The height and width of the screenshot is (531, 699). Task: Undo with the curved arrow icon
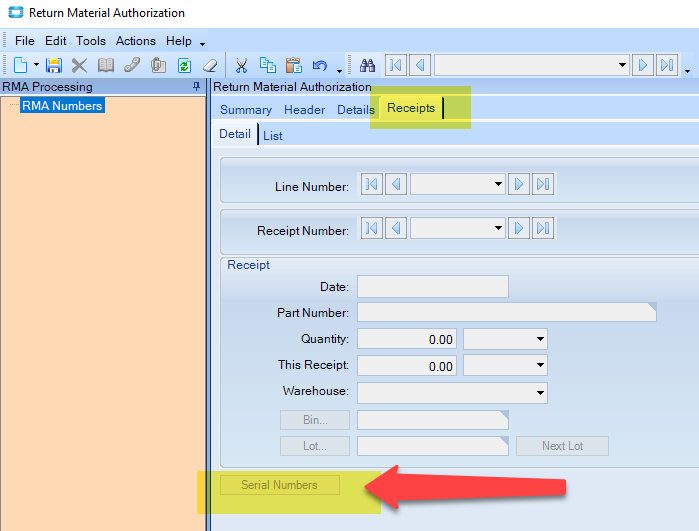[x=320, y=66]
